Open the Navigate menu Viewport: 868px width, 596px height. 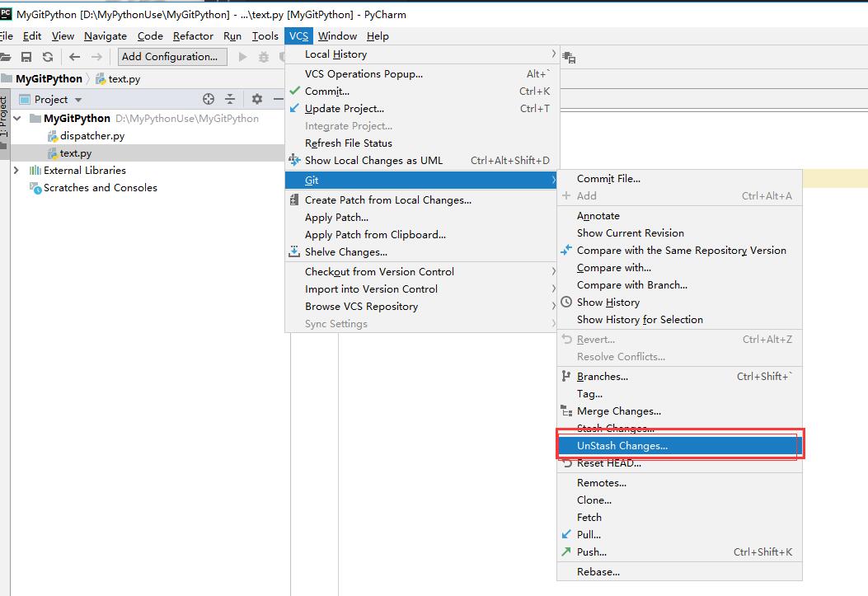click(106, 36)
